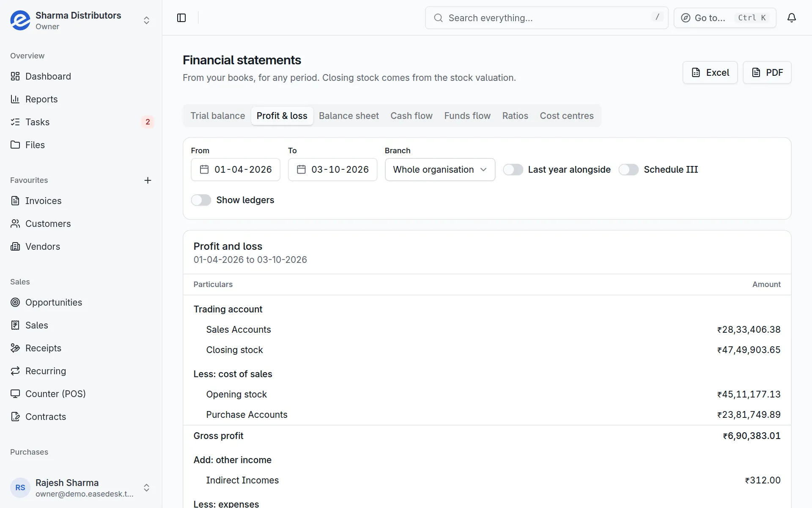This screenshot has width=812, height=508.
Task: Open Opportunities under Sales
Action: coord(81,302)
